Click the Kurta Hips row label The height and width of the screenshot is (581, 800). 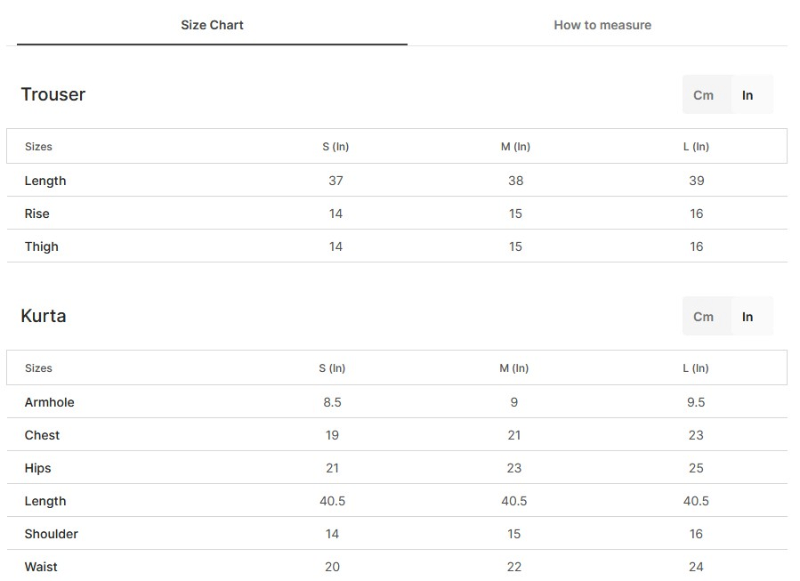38,469
